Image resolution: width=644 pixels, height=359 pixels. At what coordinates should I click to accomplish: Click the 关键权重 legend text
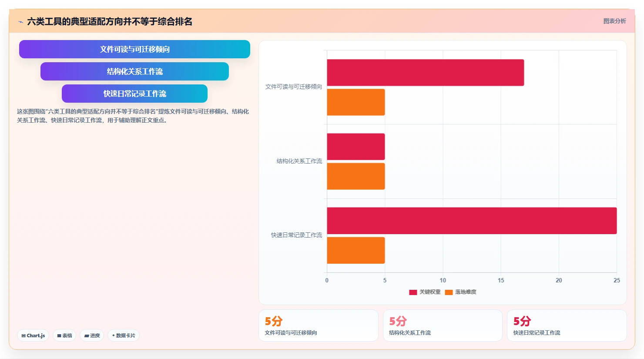(430, 292)
